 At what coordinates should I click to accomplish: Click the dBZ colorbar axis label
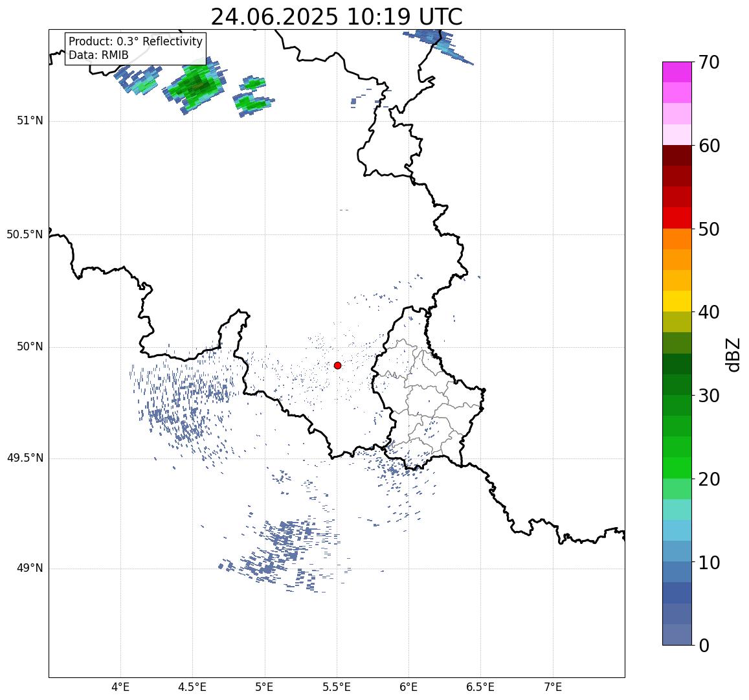tap(732, 355)
